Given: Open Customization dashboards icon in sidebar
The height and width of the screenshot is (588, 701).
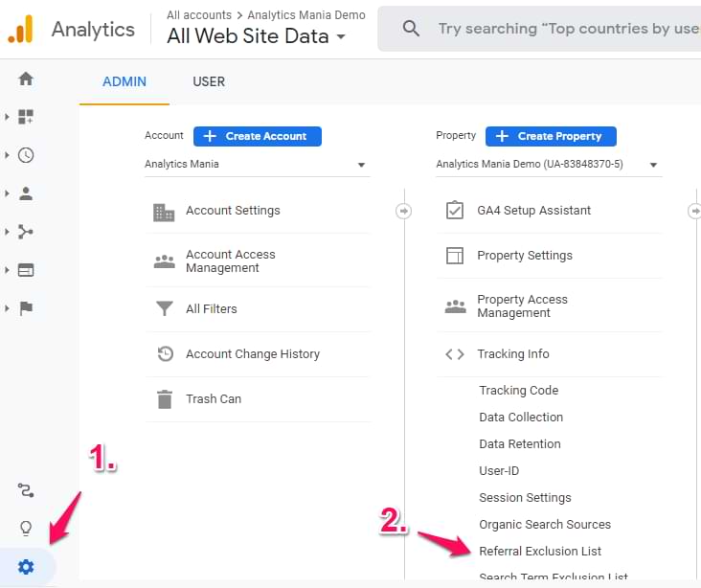Looking at the screenshot, I should pos(26,117).
